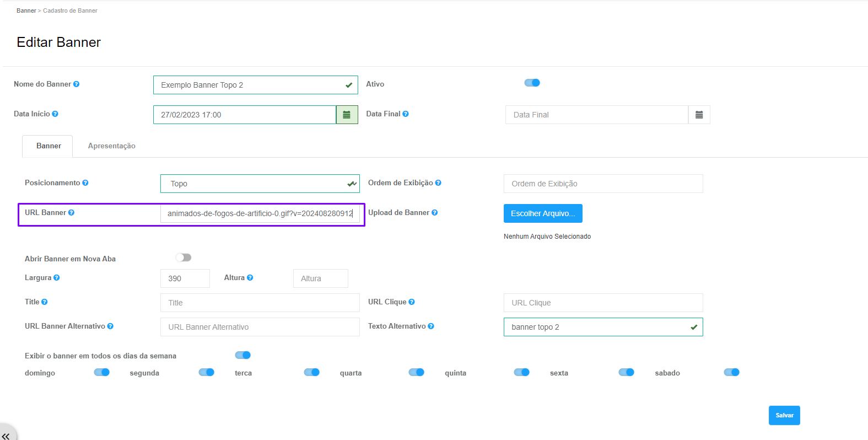Viewport: 868px width, 440px height.
Task: Toggle the quinta switch
Action: 522,372
